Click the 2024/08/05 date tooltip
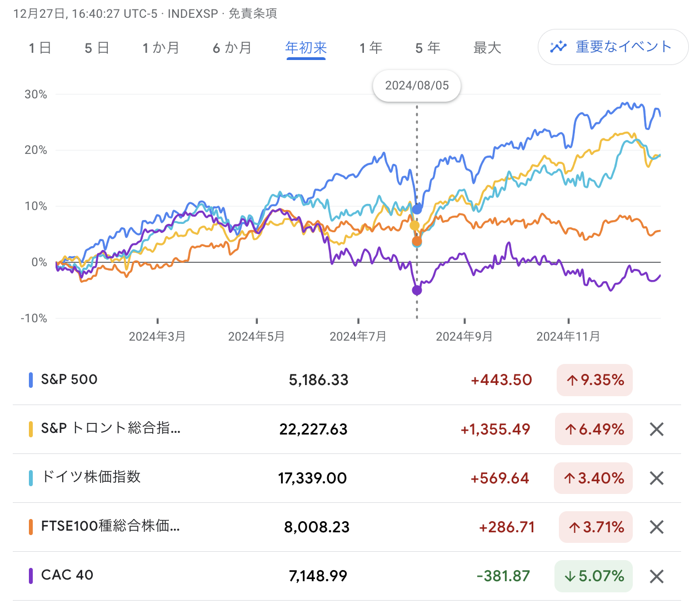This screenshot has width=700, height=609. [417, 86]
